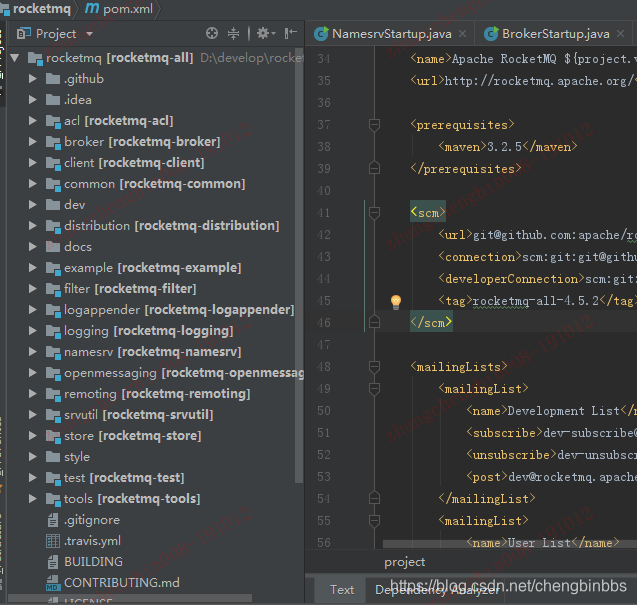The image size is (637, 605).
Task: Click the BUILDING file icon
Action: [x=53, y=562]
